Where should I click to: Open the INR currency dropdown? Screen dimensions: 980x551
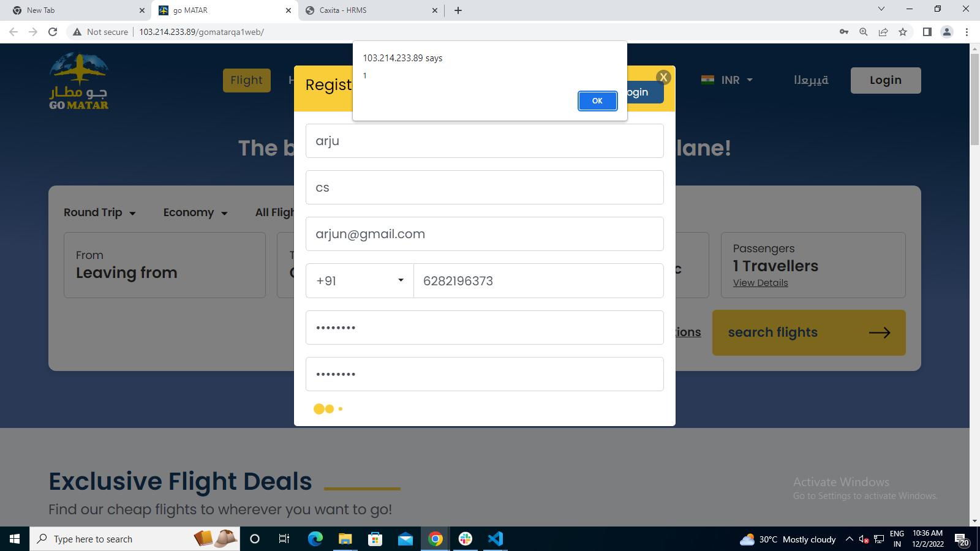(727, 80)
